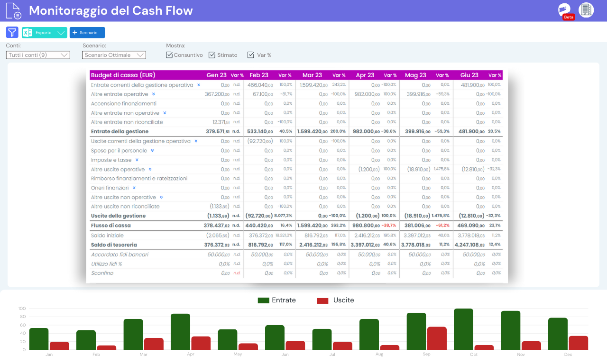This screenshot has height=364, width=607.
Task: Click 'Uscite della gestione' row label
Action: (118, 216)
